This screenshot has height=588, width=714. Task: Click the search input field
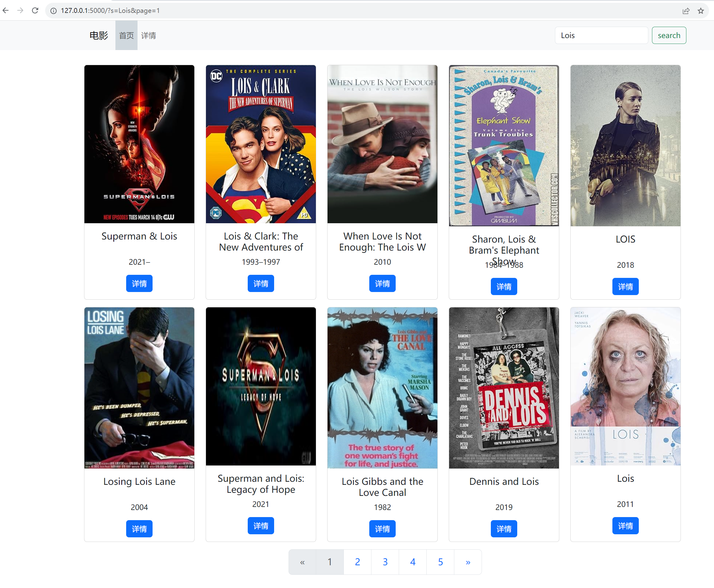[600, 36]
